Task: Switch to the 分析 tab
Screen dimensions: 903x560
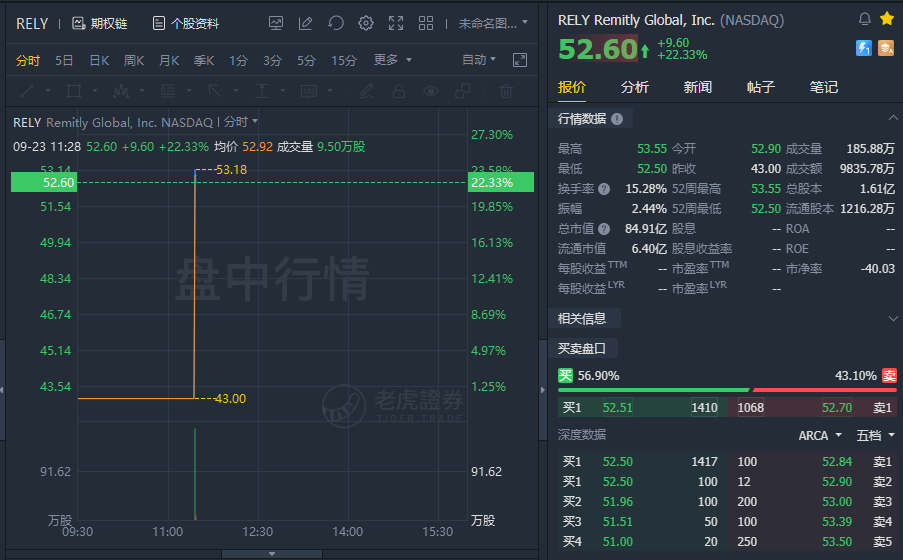Action: 635,87
